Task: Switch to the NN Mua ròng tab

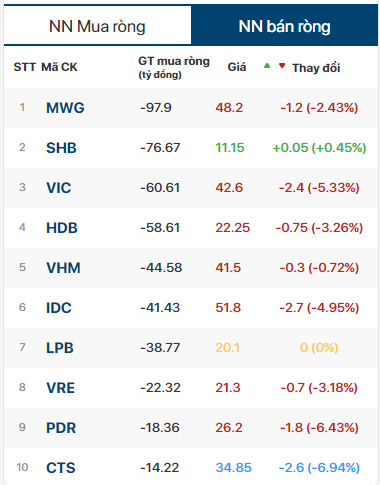Action: [97, 26]
